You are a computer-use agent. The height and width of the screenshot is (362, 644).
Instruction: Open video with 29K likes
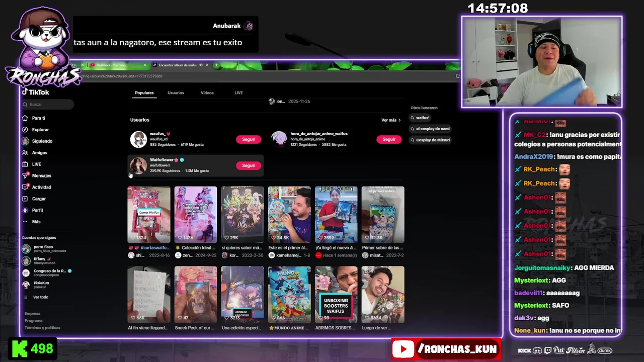[243, 215]
